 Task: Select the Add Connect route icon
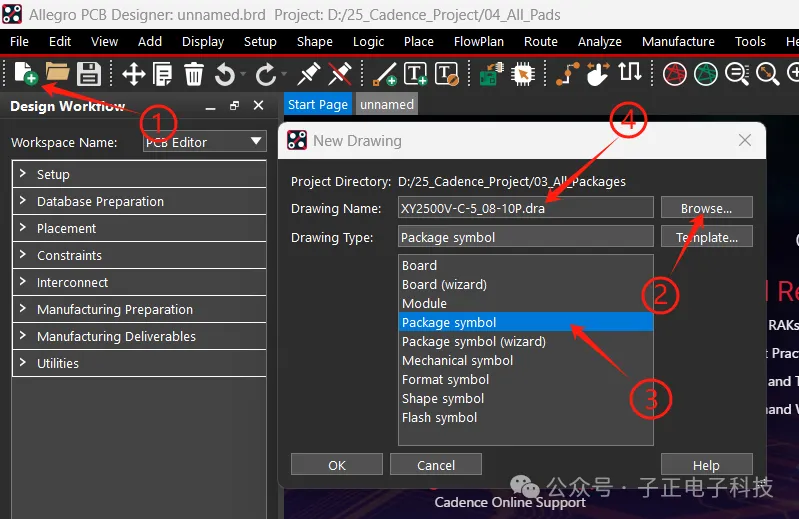(568, 74)
